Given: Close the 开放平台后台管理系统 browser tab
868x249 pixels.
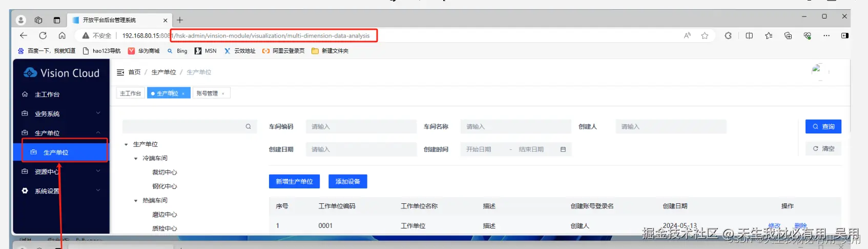Looking at the screenshot, I should (165, 21).
